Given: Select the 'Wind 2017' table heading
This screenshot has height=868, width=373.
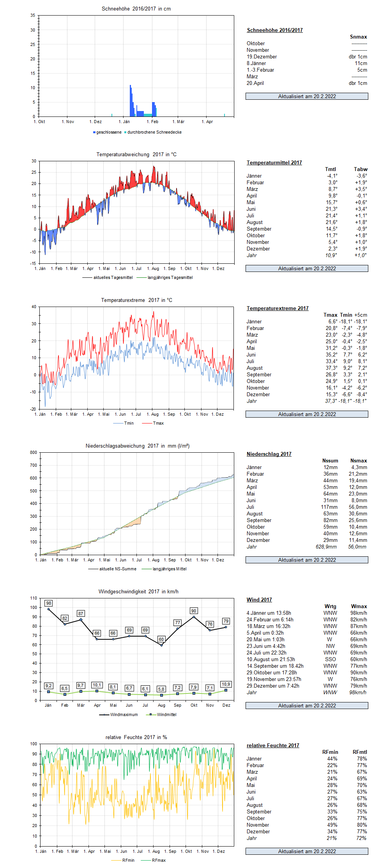Looking at the screenshot, I should tap(259, 600).
